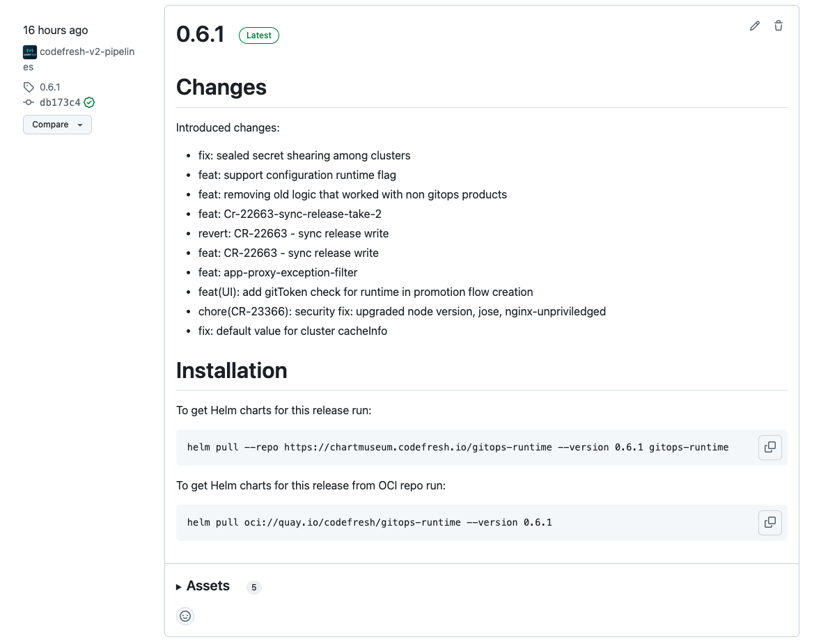Image resolution: width=821 pixels, height=644 pixels.
Task: Click the tag icon beside 0.6.1
Action: point(29,87)
